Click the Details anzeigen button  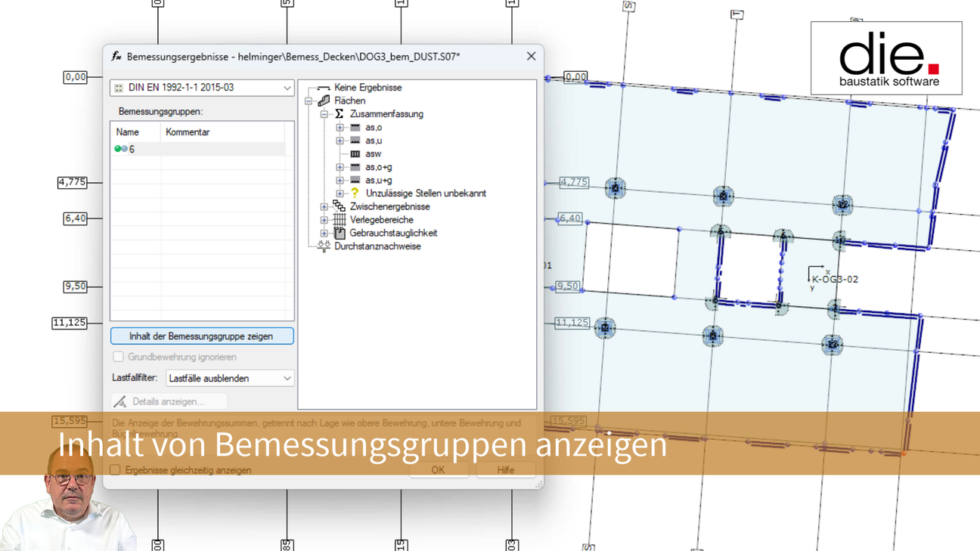coord(168,401)
